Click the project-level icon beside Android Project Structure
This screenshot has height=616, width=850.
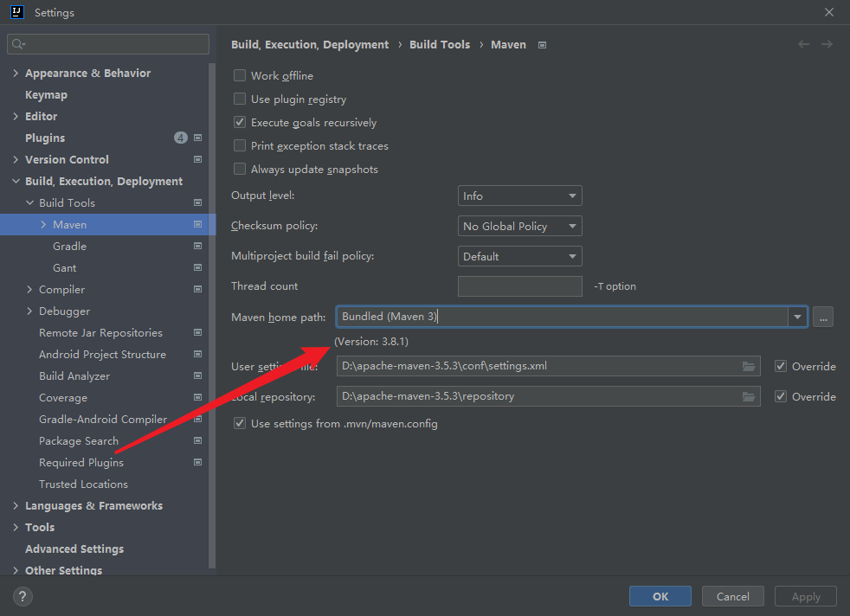tap(198, 355)
